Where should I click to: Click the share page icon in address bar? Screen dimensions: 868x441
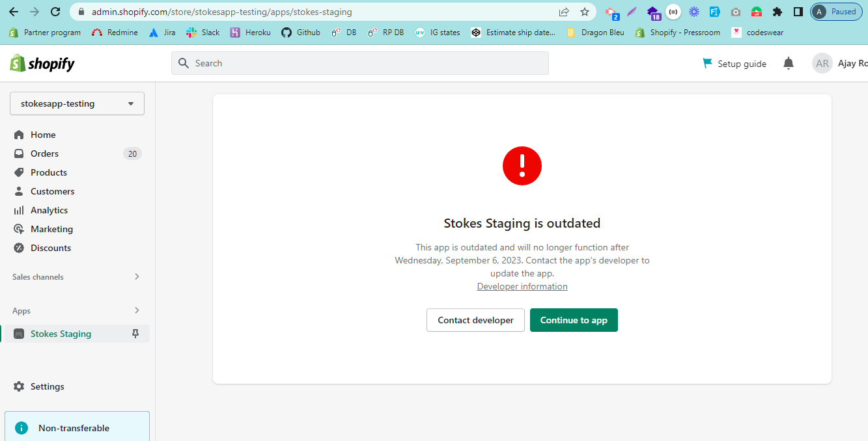coord(564,12)
